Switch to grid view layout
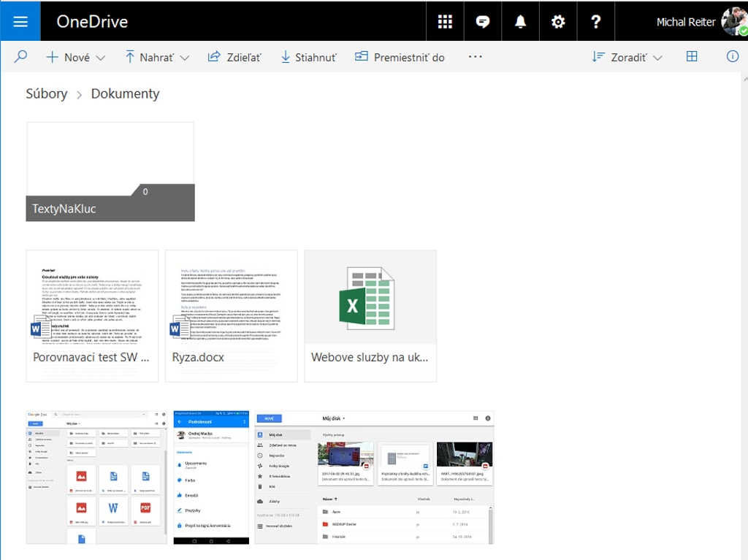This screenshot has width=748, height=560. [692, 57]
